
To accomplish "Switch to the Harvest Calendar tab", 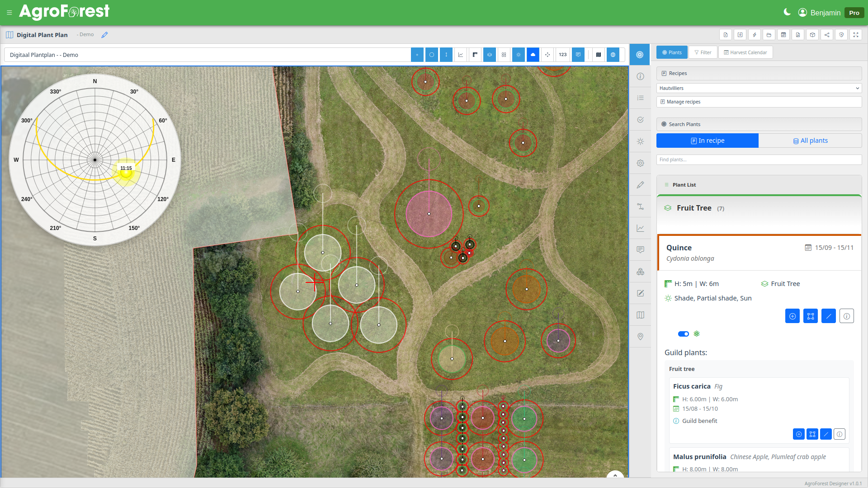I will 745,52.
